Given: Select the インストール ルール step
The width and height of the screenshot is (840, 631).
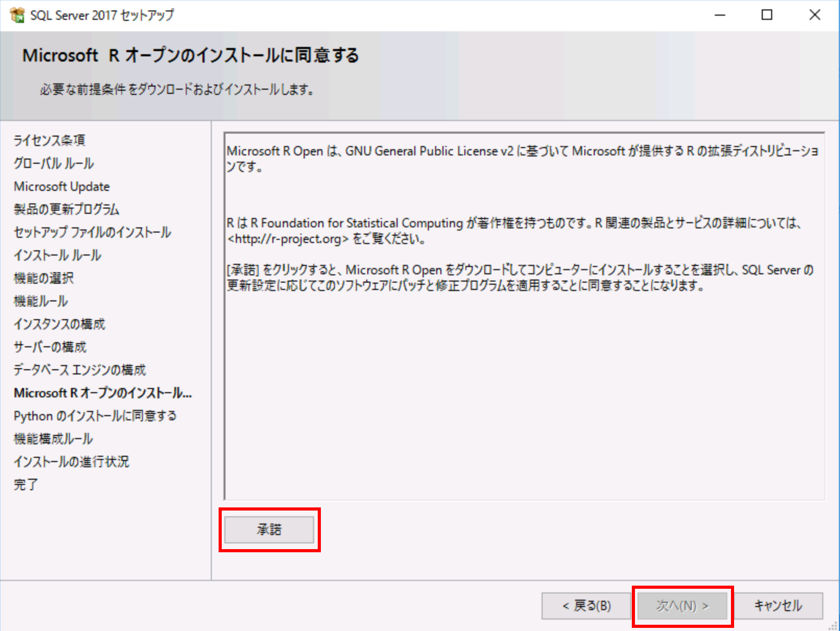Looking at the screenshot, I should point(57,255).
